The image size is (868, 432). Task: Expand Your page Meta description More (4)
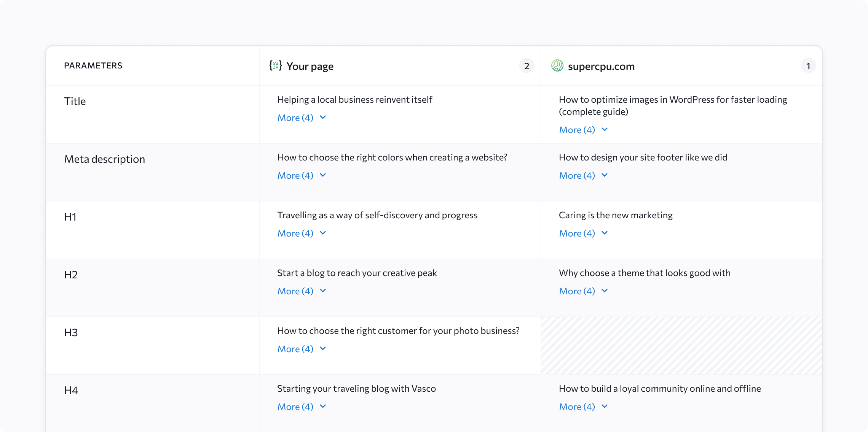[295, 175]
